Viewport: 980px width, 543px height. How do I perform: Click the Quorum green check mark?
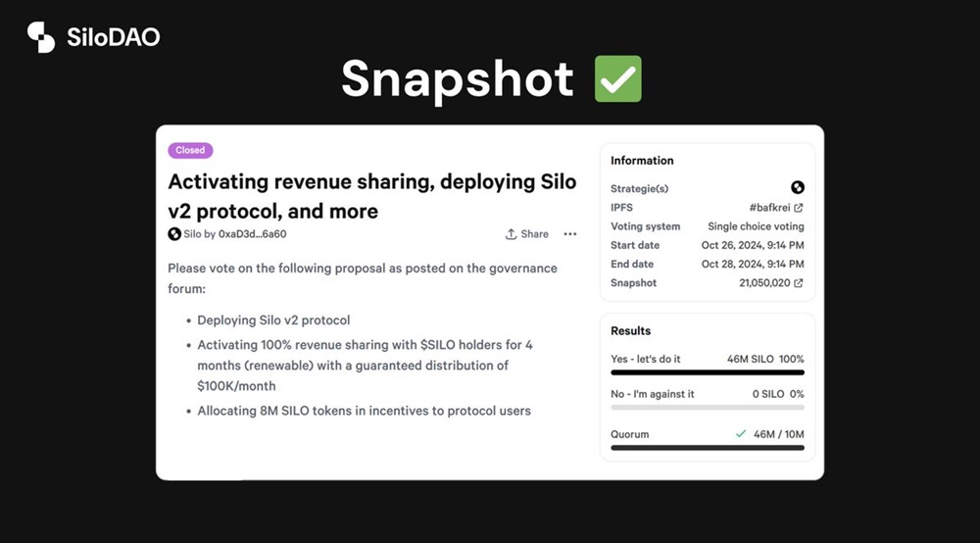click(740, 433)
